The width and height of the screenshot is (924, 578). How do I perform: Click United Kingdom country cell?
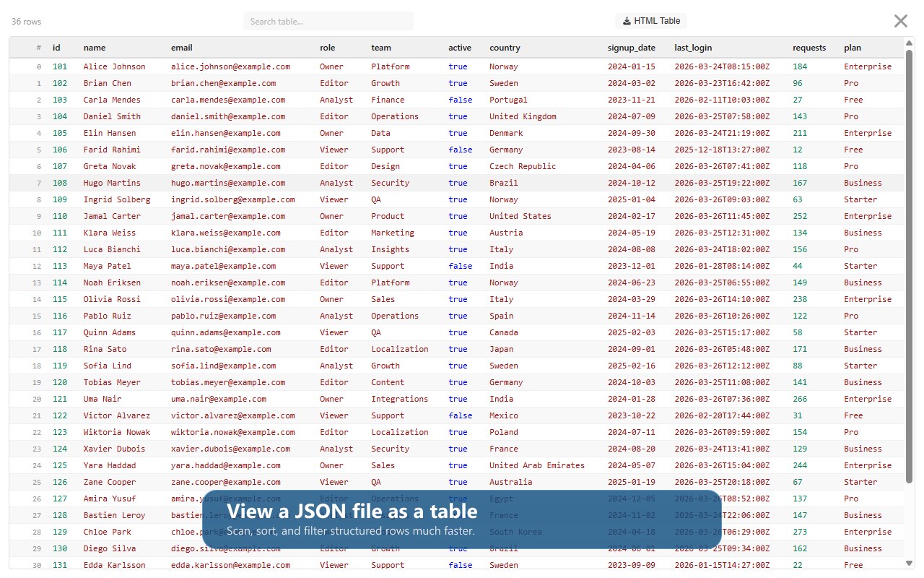(x=523, y=116)
